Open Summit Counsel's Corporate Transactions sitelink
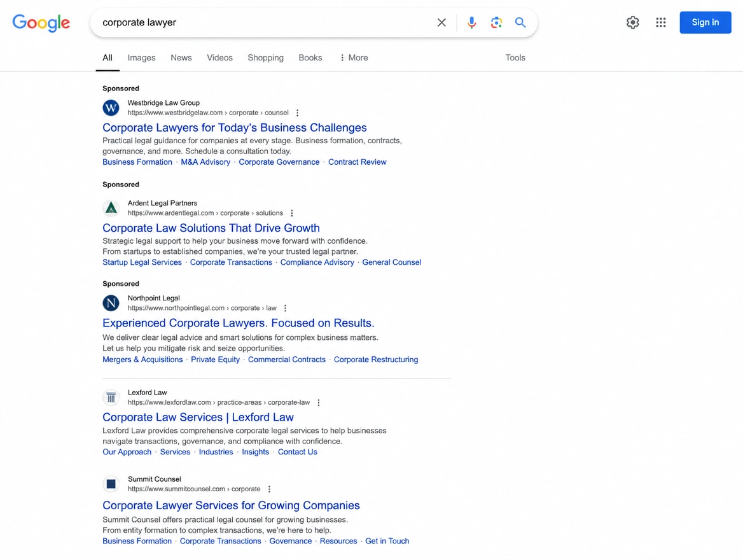 (220, 541)
